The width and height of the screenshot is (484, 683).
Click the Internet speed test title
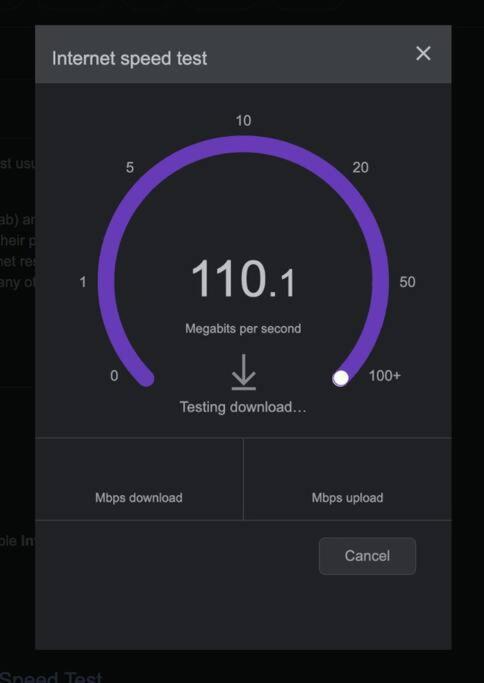tap(129, 58)
